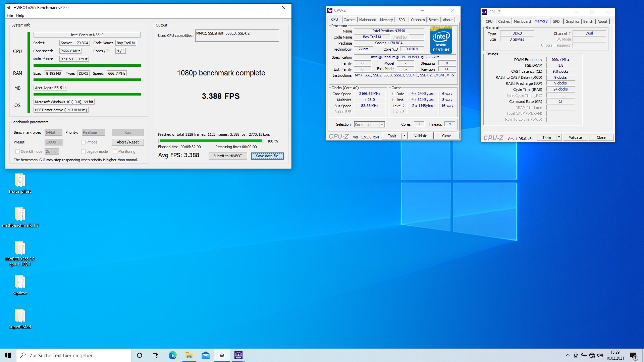Click the battery icon in system tray
This screenshot has width=644, height=362.
(584, 355)
